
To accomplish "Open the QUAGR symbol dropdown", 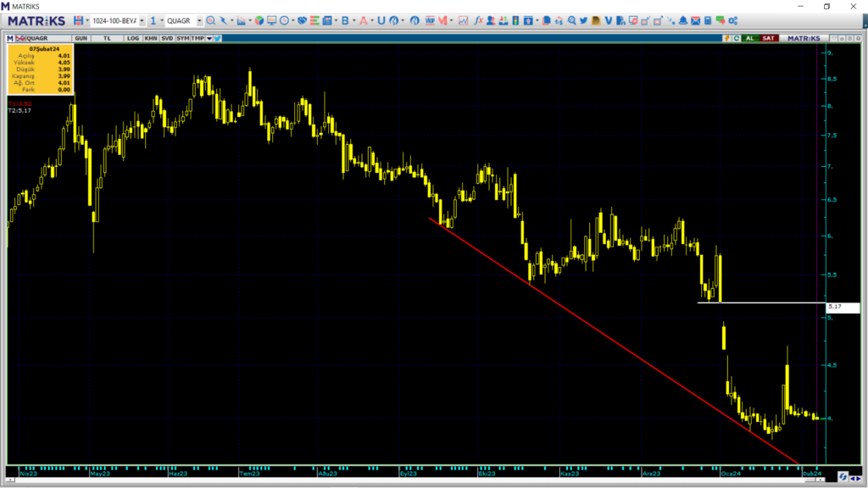I will point(198,19).
